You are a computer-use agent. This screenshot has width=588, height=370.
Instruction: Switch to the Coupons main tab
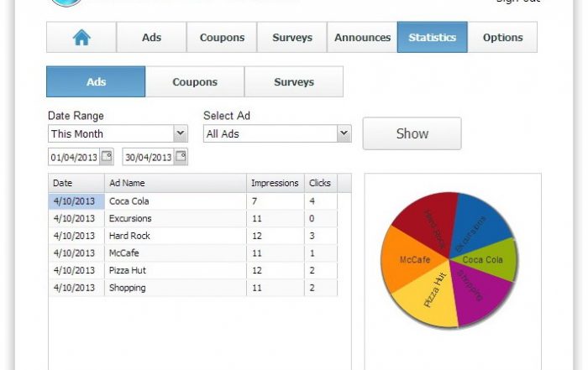coord(222,37)
